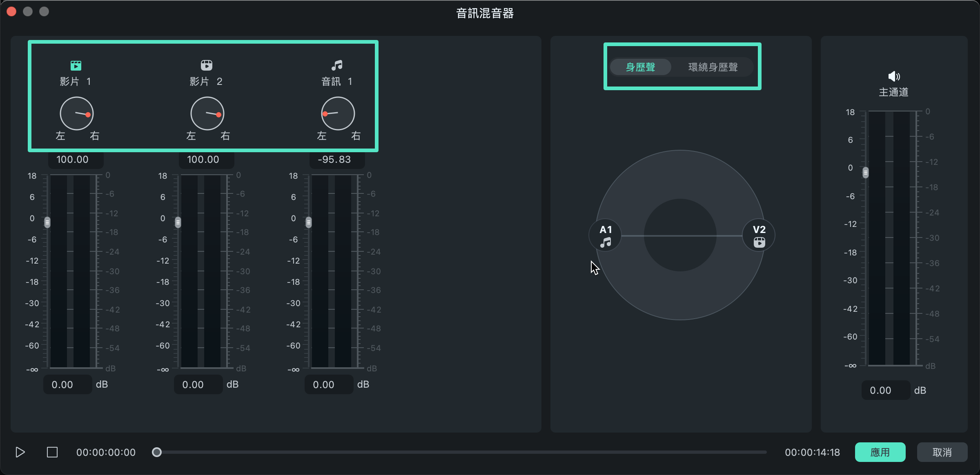
Task: Click the 影片 1 dB value field
Action: pyautogui.click(x=68, y=384)
